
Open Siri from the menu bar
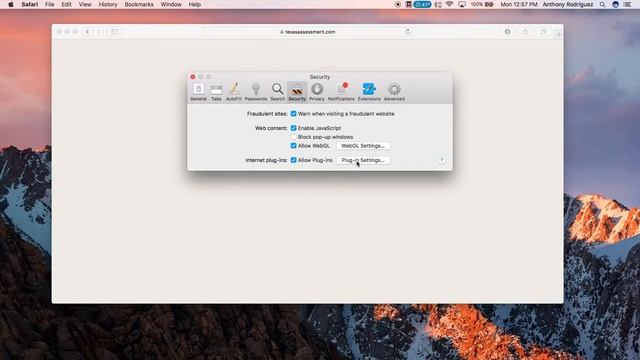(x=616, y=4)
